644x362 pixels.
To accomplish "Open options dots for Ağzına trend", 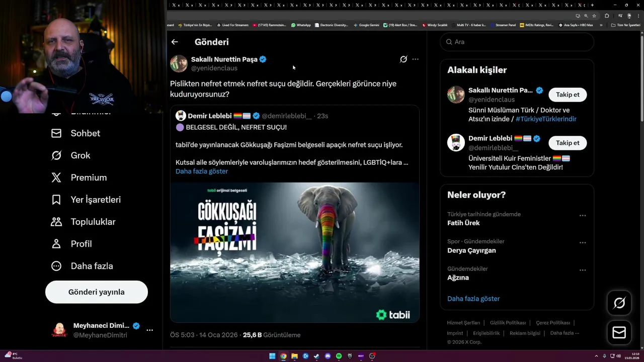I will (583, 270).
